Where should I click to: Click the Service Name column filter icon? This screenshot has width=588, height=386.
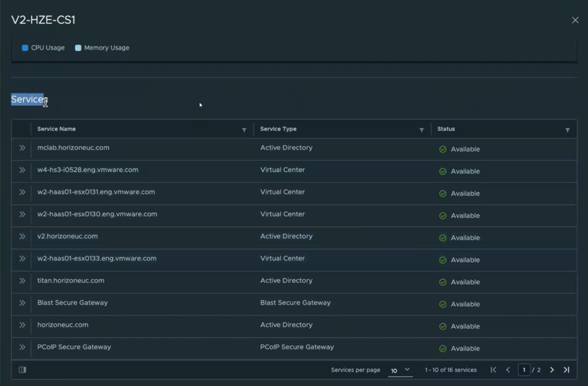pyautogui.click(x=244, y=130)
